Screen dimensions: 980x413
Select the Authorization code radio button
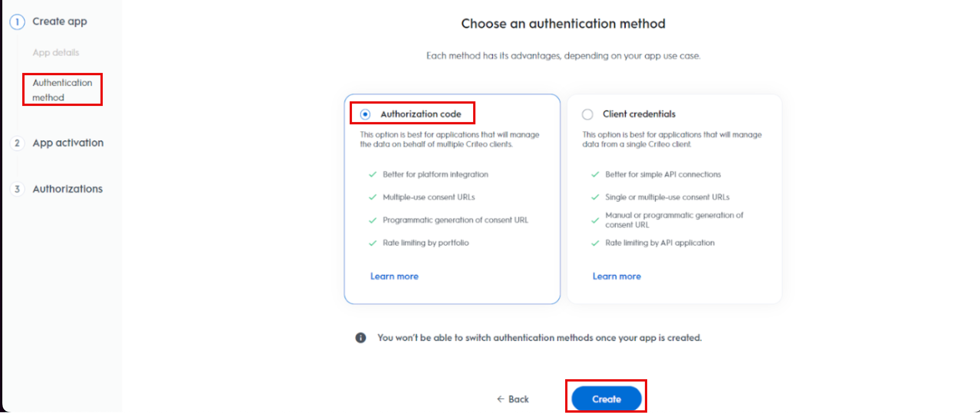pyautogui.click(x=365, y=114)
